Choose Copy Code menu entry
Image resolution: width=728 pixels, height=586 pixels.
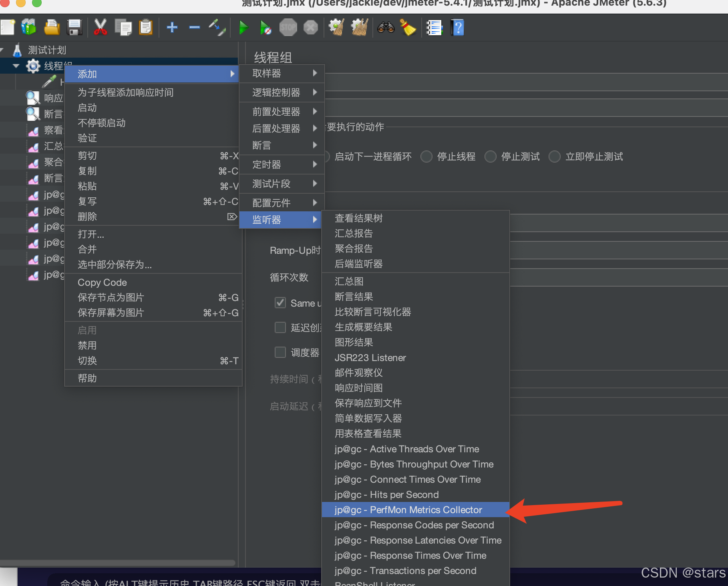(x=153, y=282)
